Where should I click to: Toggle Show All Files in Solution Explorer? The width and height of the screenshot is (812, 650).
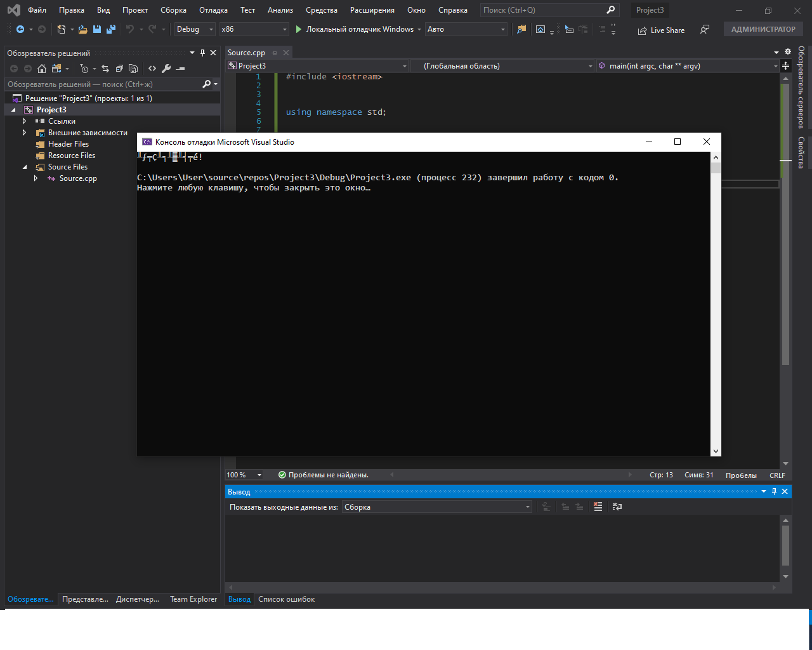[x=133, y=69]
